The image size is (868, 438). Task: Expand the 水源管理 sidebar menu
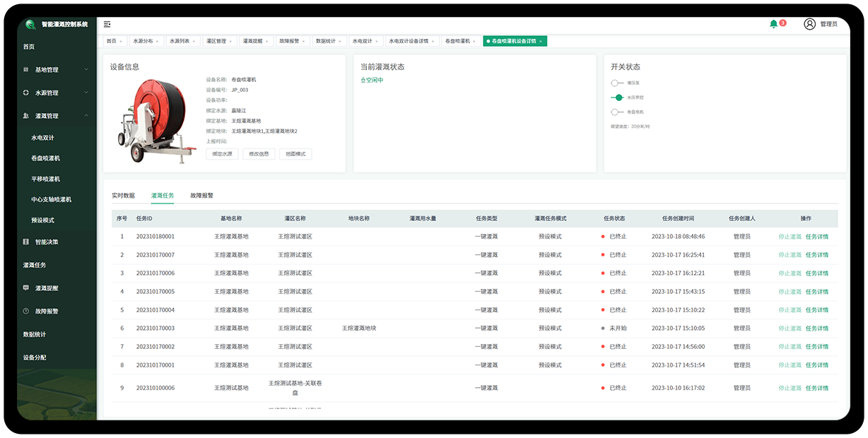tap(86, 93)
